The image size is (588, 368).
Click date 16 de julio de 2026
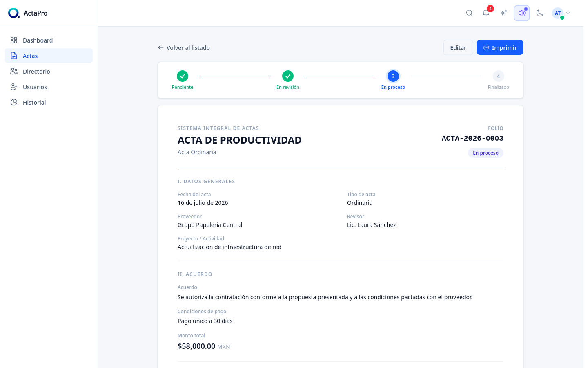pyautogui.click(x=203, y=203)
